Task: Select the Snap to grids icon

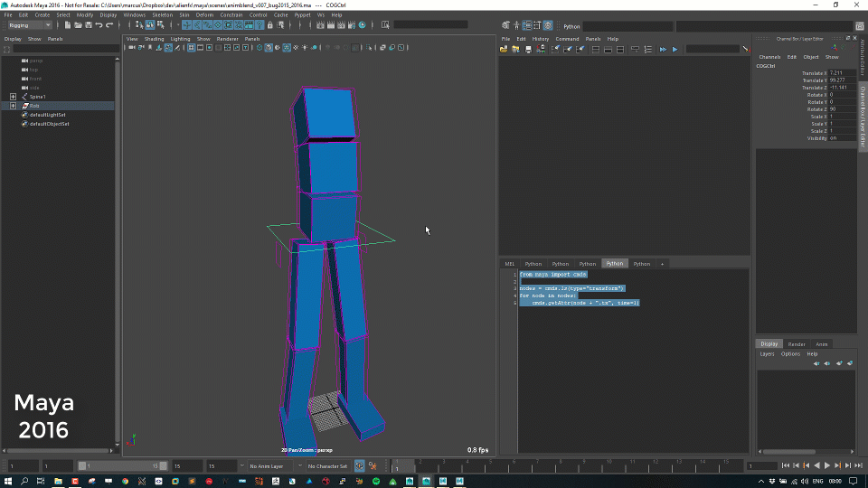Action: 187,25
